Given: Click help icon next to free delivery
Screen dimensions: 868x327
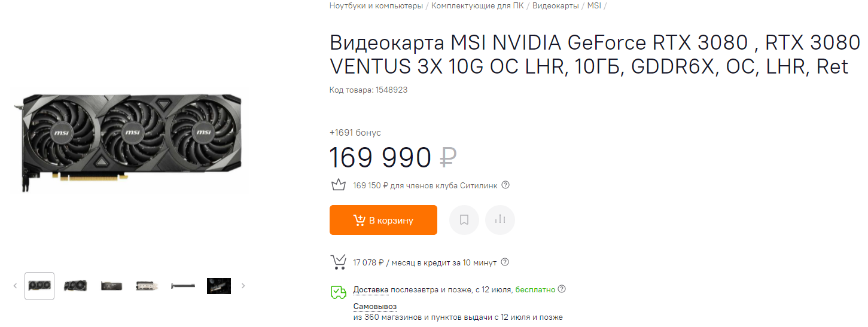Looking at the screenshot, I should tap(562, 289).
